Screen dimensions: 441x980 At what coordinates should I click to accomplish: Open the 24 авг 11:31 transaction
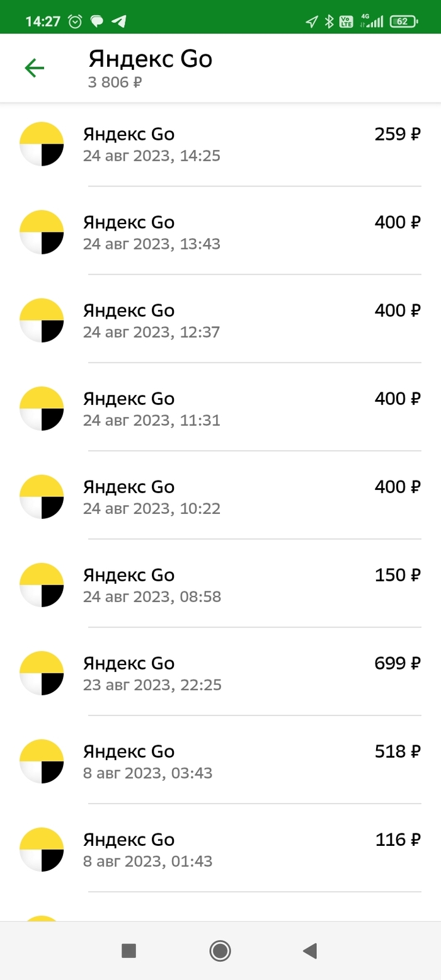(x=220, y=409)
